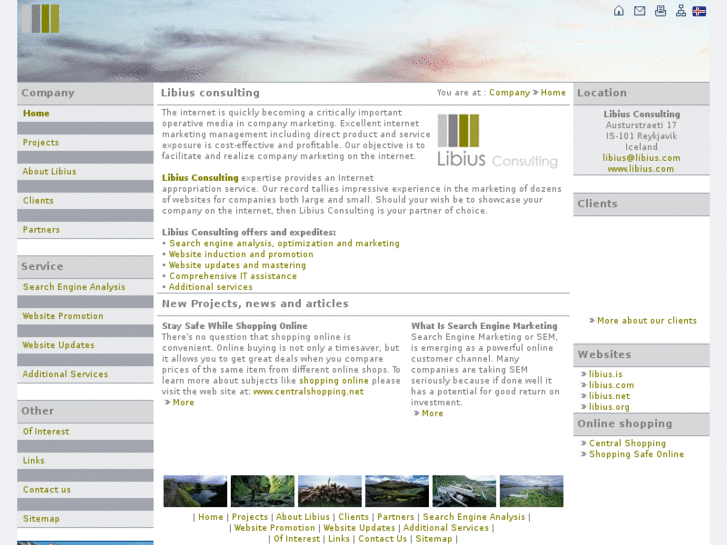Open libius.net website link
This screenshot has height=545, width=727.
coord(609,396)
